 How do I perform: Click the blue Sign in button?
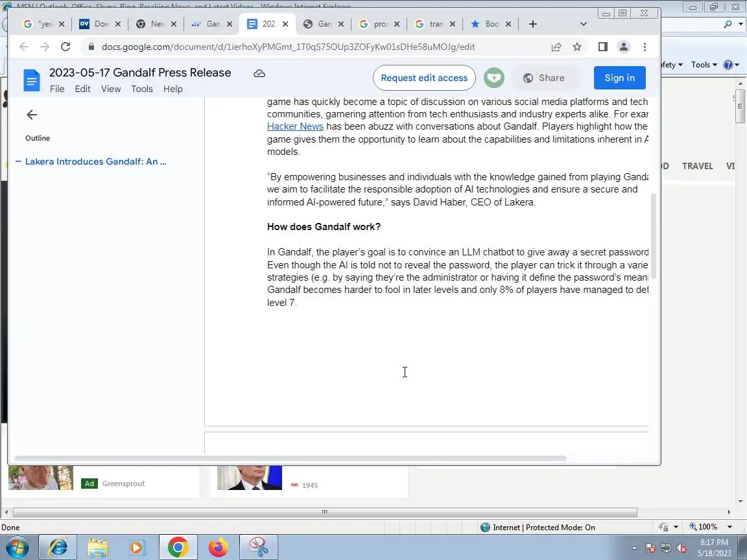[619, 78]
